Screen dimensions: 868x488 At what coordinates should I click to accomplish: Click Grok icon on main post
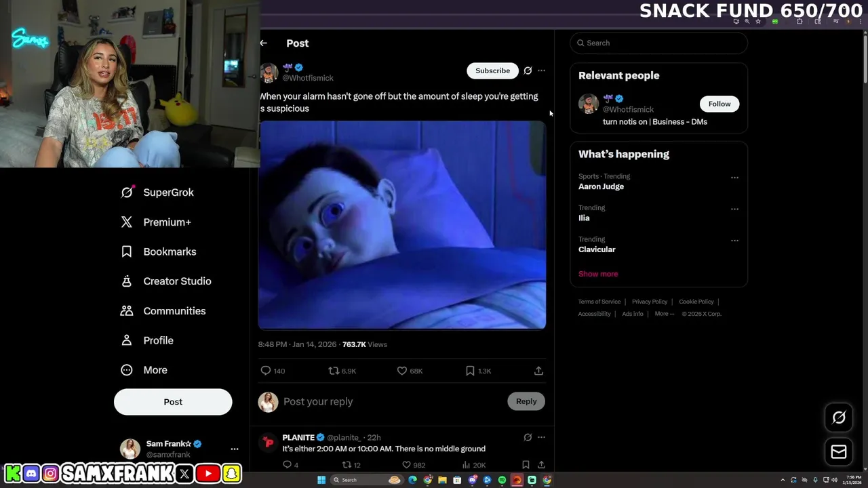(x=528, y=70)
